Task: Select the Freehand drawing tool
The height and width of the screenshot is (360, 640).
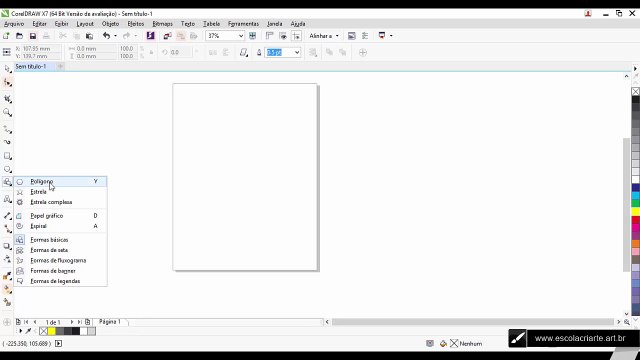Action: [x=7, y=129]
